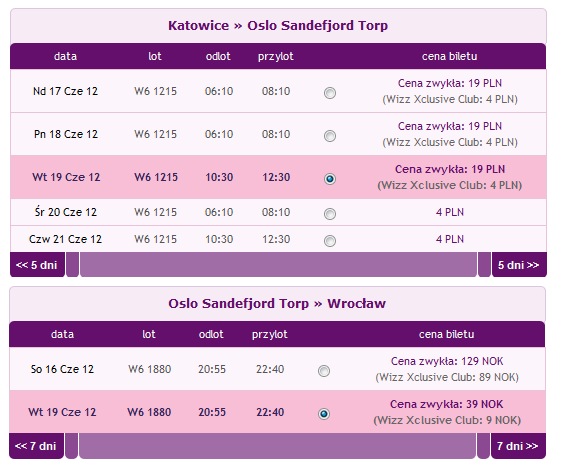Advance 7 days for Wrocław flights
The image size is (561, 466).
(518, 446)
